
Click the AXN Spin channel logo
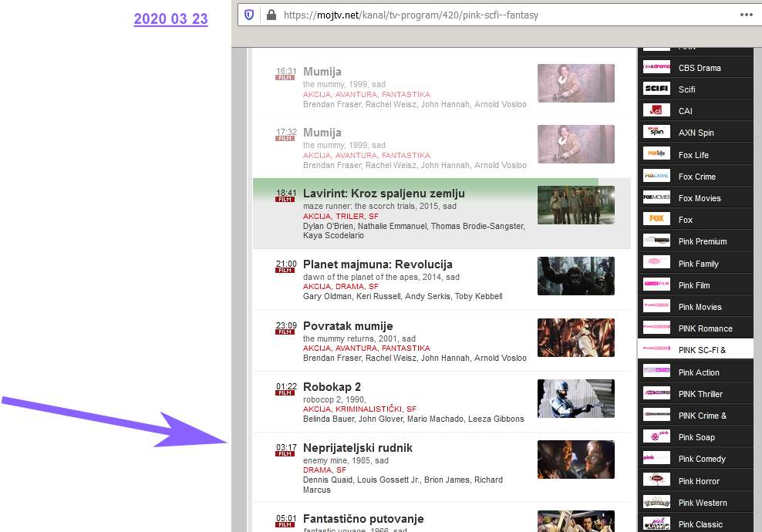click(x=656, y=132)
